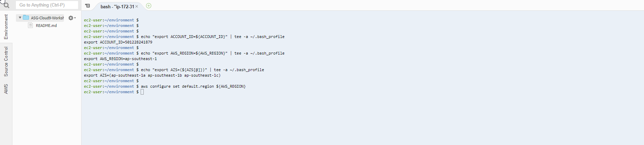The width and height of the screenshot is (644, 145).
Task: Close the bash terminal tab
Action: point(137,7)
